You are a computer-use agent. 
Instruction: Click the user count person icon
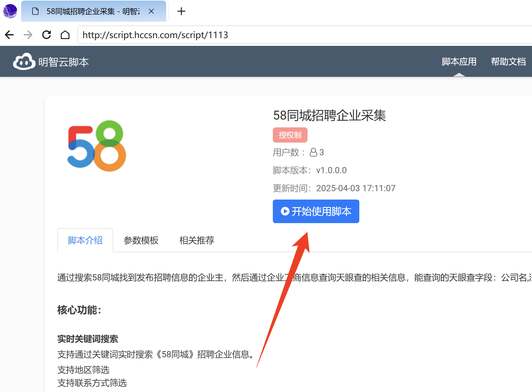(313, 152)
